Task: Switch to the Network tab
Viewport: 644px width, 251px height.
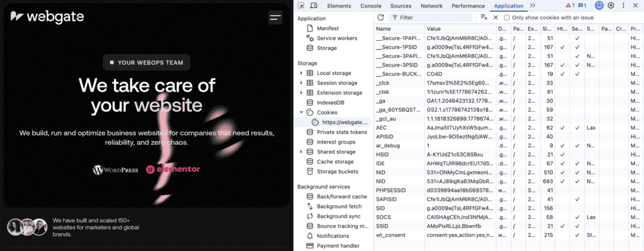Action: 431,6
